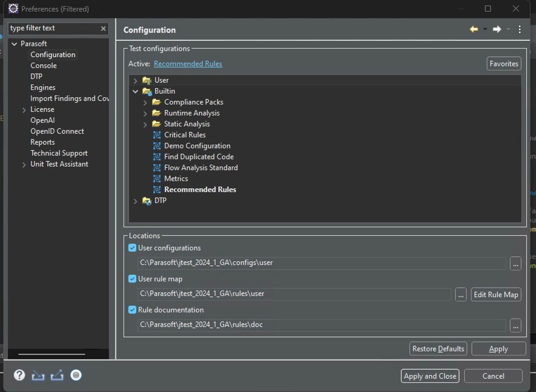Open the Forward history dropdown arrow
This screenshot has height=392, width=536.
click(508, 29)
